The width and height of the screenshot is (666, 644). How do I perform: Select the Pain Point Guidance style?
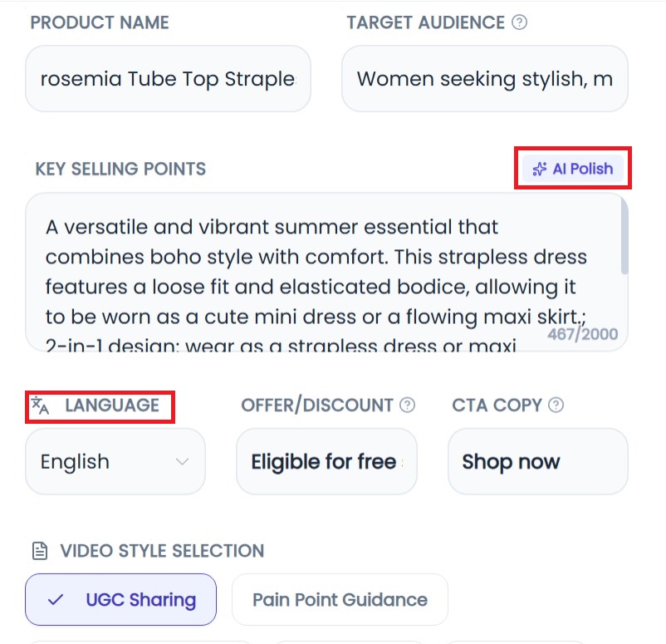pos(340,600)
